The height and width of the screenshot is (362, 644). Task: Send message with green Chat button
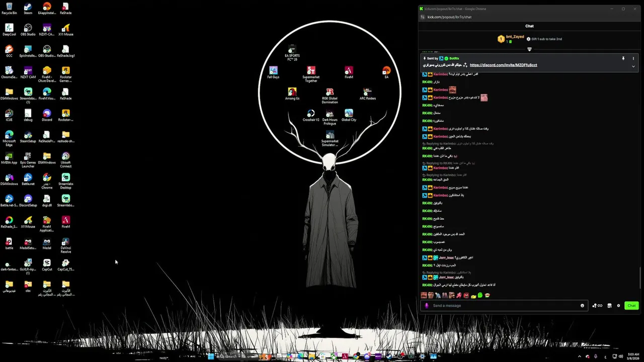631,306
